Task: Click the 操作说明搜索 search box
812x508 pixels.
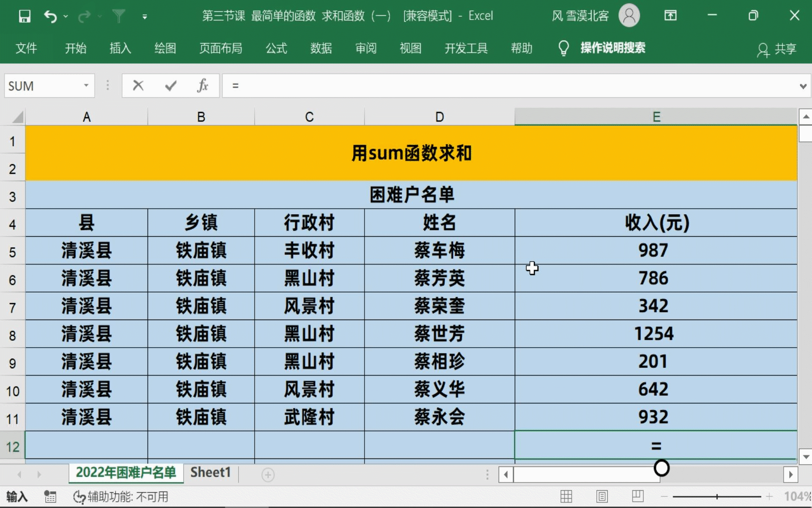Action: pyautogui.click(x=612, y=48)
